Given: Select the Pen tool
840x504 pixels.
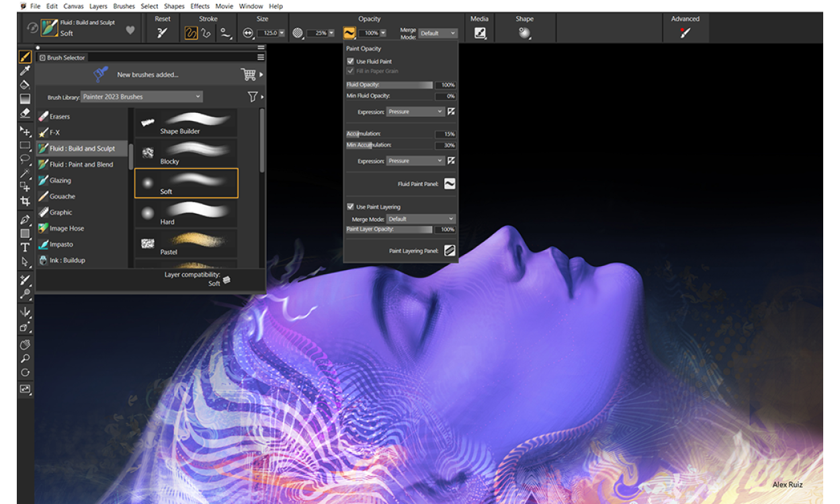Looking at the screenshot, I should [x=25, y=219].
